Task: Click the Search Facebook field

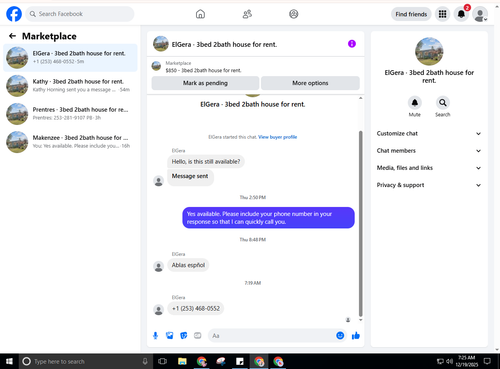Action: coord(80,14)
